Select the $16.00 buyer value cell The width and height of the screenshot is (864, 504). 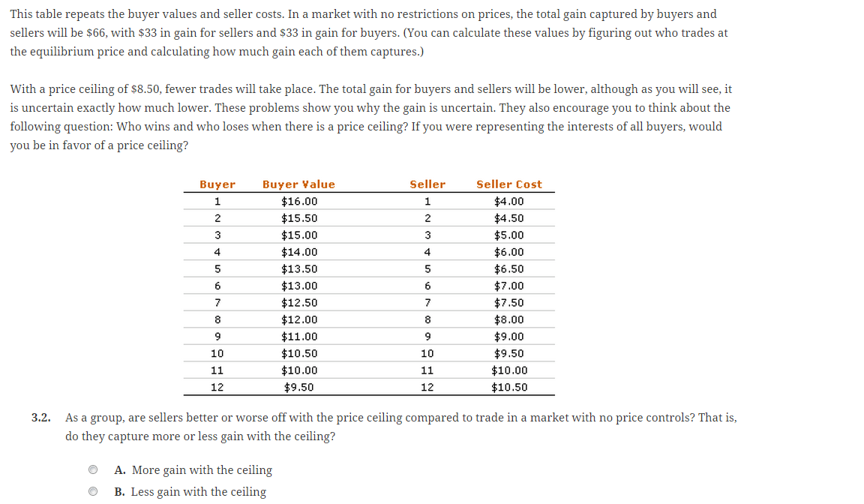pyautogui.click(x=298, y=201)
